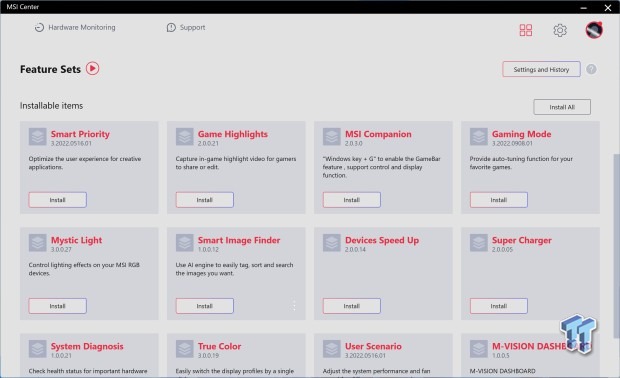Click the vertical scrollbar
Image resolution: width=620 pixels, height=378 pixels.
pyautogui.click(x=616, y=246)
